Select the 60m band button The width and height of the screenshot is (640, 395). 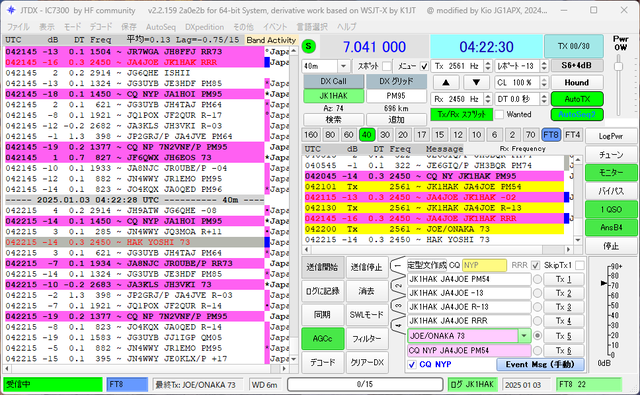pyautogui.click(x=348, y=135)
